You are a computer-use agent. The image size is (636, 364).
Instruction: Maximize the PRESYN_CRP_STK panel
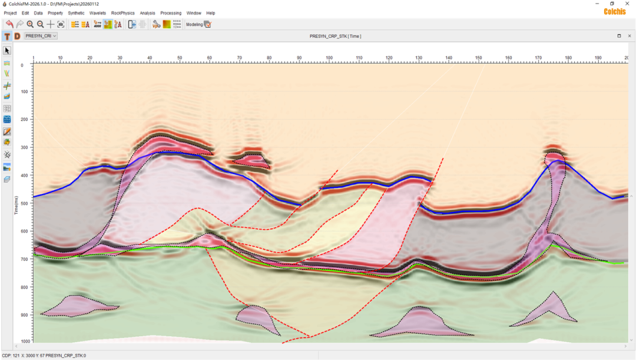[619, 36]
